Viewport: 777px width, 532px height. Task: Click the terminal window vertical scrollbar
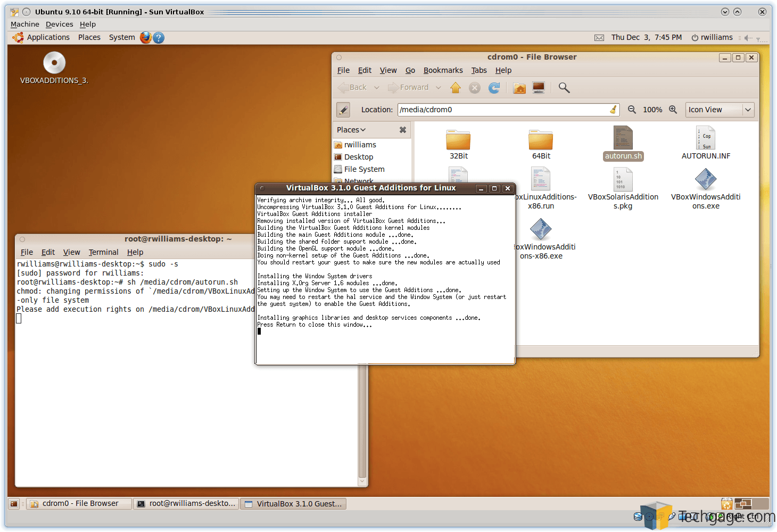[362, 420]
